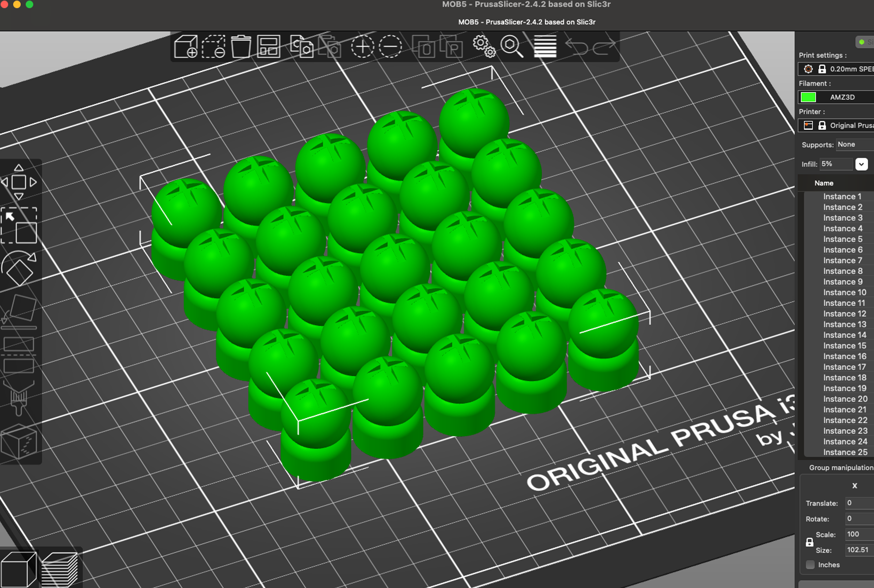The width and height of the screenshot is (874, 588).
Task: Switch to the layers Preview view
Action: pos(59,569)
